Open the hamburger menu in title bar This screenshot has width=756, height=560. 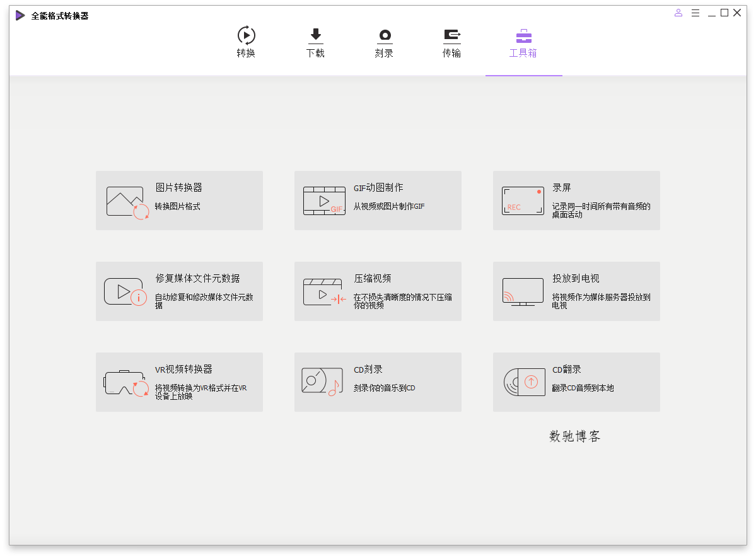point(695,13)
